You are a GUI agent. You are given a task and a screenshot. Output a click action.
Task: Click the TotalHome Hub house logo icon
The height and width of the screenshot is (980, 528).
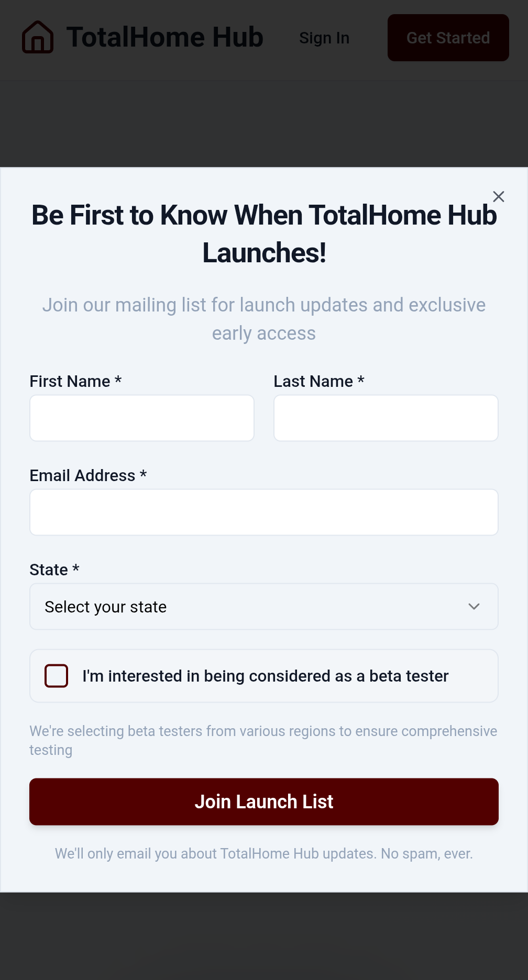click(x=38, y=37)
